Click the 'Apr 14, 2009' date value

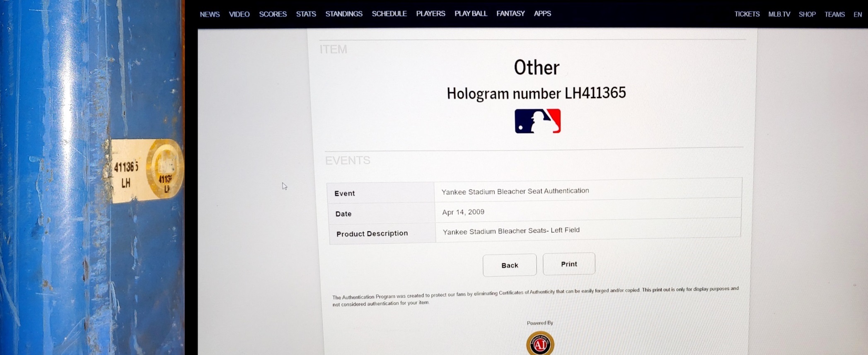463,212
